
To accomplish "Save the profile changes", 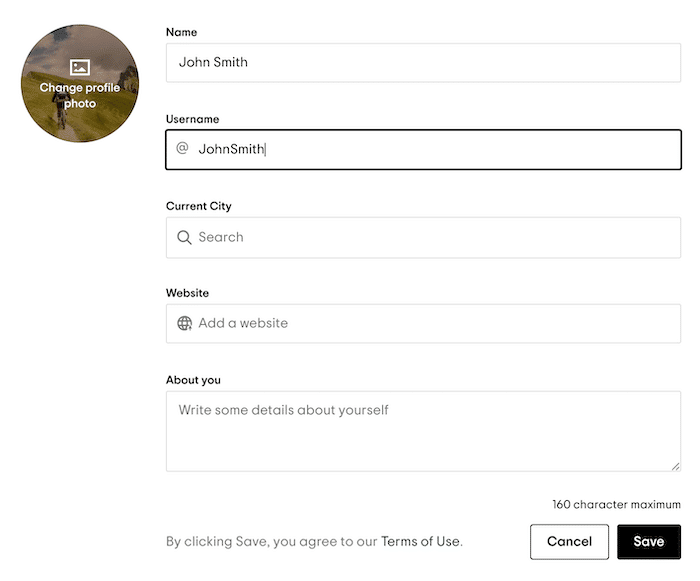I will tap(649, 542).
